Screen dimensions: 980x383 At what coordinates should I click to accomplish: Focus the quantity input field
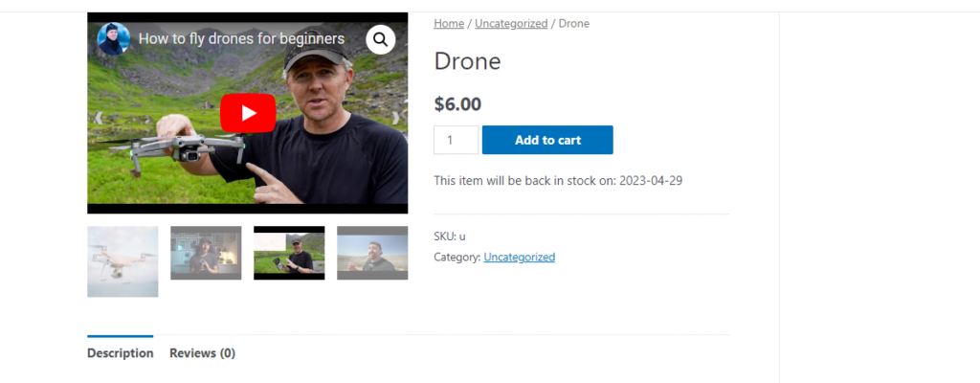[456, 140]
